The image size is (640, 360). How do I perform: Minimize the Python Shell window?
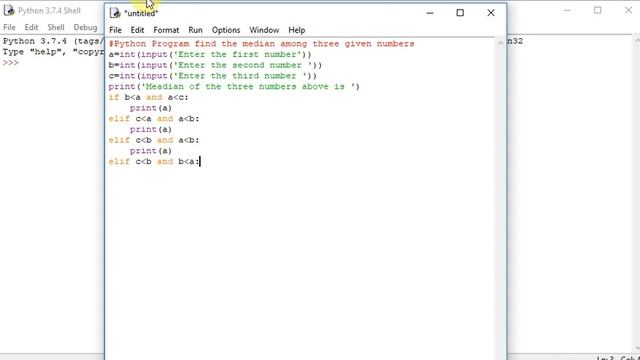point(567,10)
